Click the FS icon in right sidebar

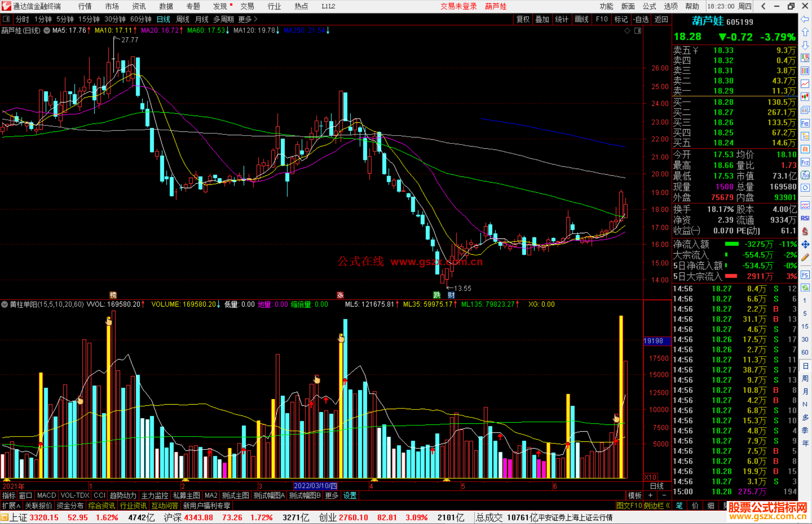[805, 275]
